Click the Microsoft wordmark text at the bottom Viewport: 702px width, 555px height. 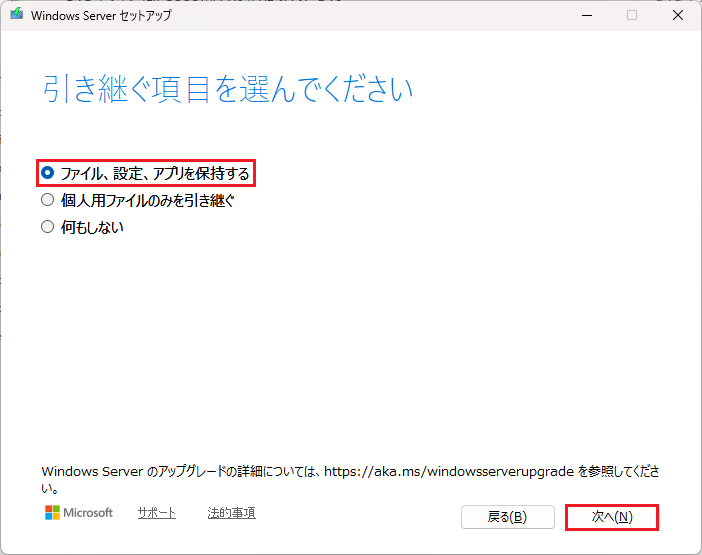click(88, 513)
